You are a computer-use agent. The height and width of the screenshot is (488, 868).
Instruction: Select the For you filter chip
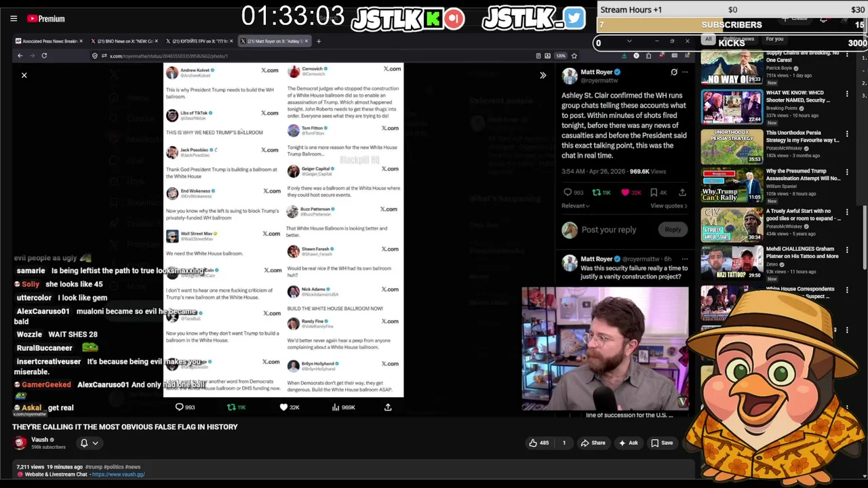click(x=774, y=39)
